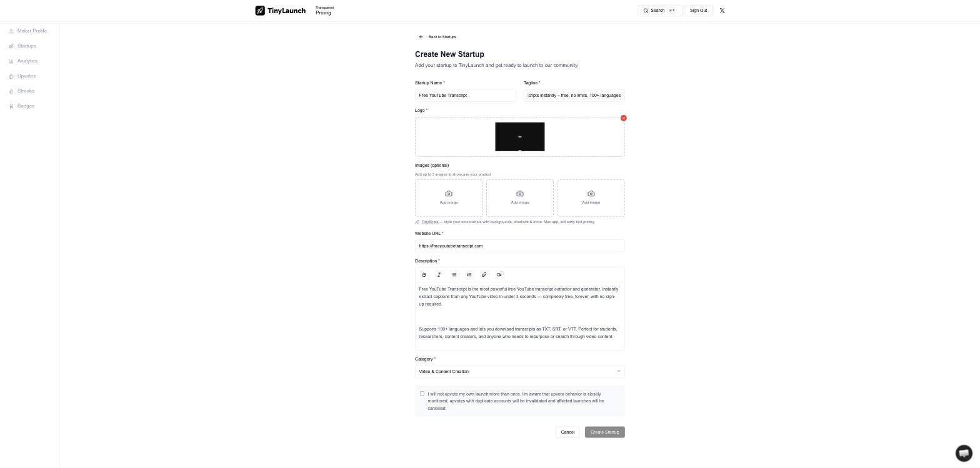This screenshot has width=980, height=468.
Task: Click the Create Startup button
Action: (x=604, y=432)
